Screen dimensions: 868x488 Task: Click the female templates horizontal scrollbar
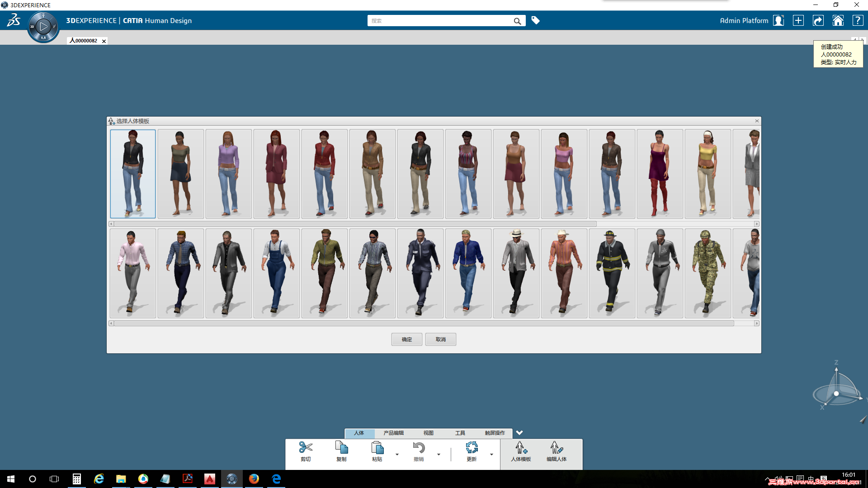355,224
